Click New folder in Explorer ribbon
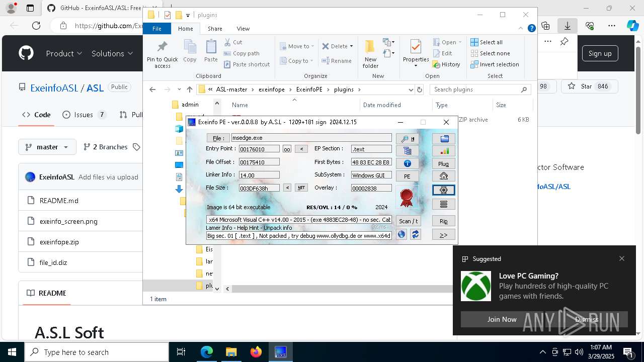Screen dimensions: 644x362 pyautogui.click(x=370, y=54)
